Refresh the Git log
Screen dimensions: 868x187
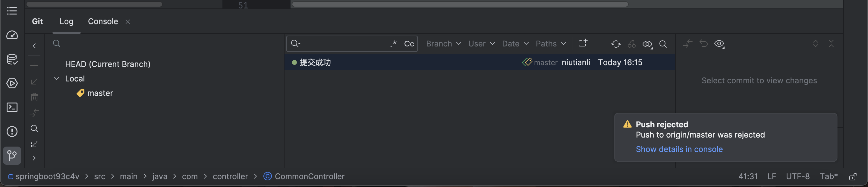tap(616, 44)
